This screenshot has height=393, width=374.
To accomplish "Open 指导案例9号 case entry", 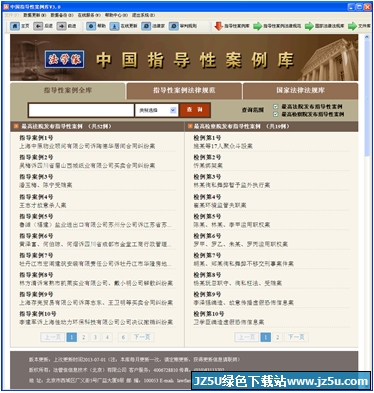I will pos(97,299).
